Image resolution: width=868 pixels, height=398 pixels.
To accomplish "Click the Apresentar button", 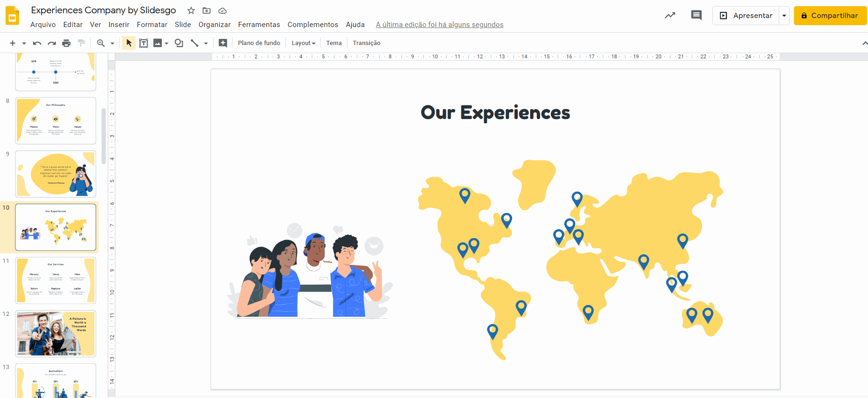I will click(x=746, y=16).
